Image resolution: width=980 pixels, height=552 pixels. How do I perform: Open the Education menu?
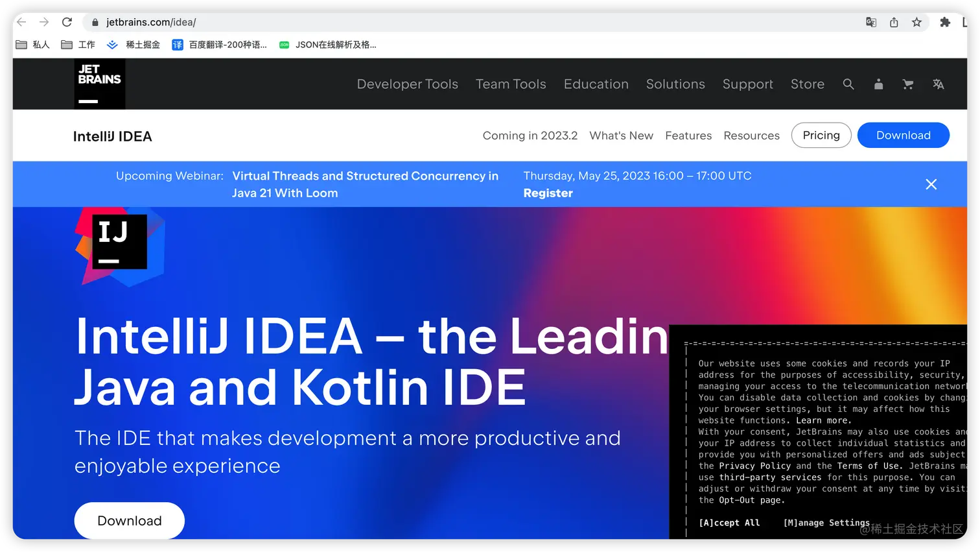(x=596, y=84)
